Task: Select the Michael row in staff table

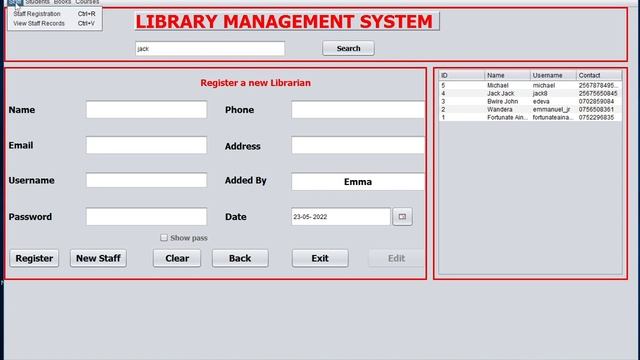Action: point(530,85)
